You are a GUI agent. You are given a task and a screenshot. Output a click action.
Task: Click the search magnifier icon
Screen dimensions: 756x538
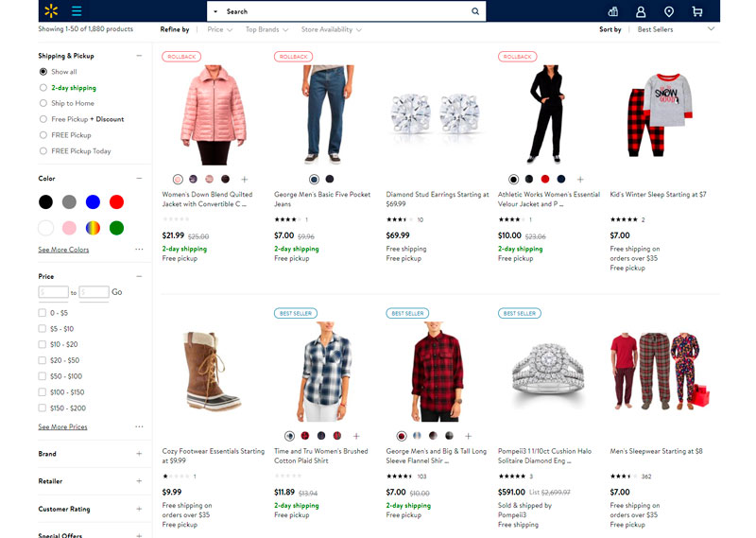point(475,11)
